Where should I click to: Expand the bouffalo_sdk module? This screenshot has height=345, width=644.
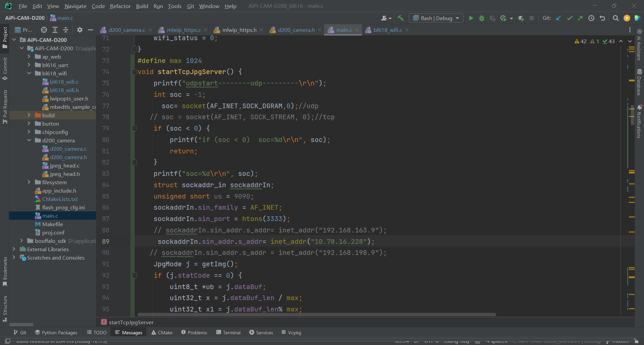(21, 241)
